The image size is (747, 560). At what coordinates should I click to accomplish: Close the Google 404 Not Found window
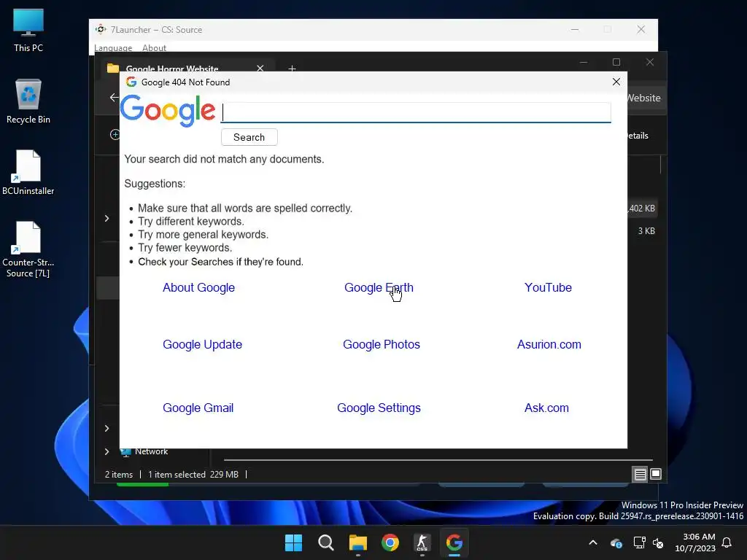click(616, 82)
